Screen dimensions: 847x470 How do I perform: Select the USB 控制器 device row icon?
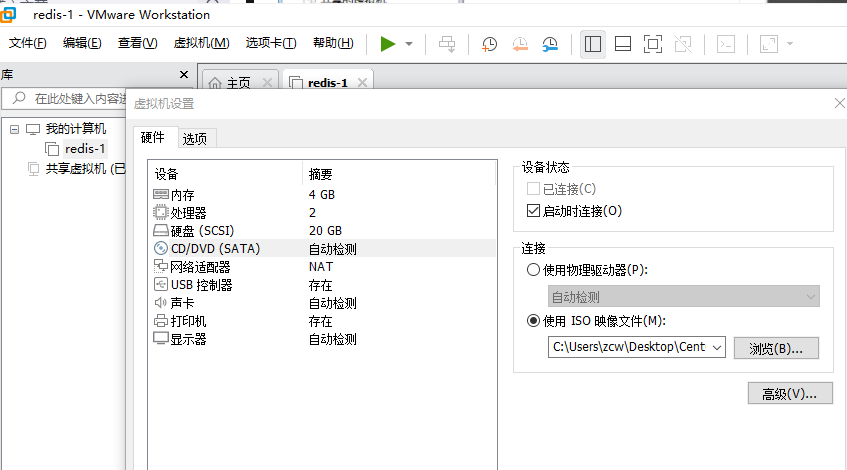pos(161,285)
